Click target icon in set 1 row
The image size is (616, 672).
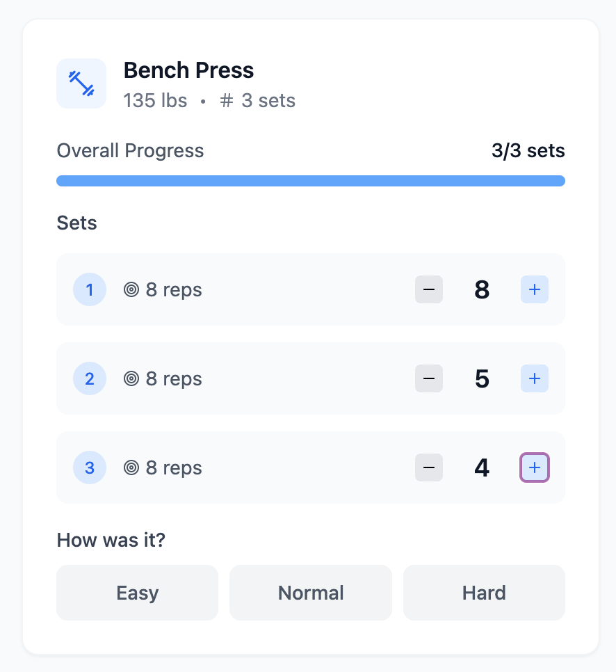point(131,289)
